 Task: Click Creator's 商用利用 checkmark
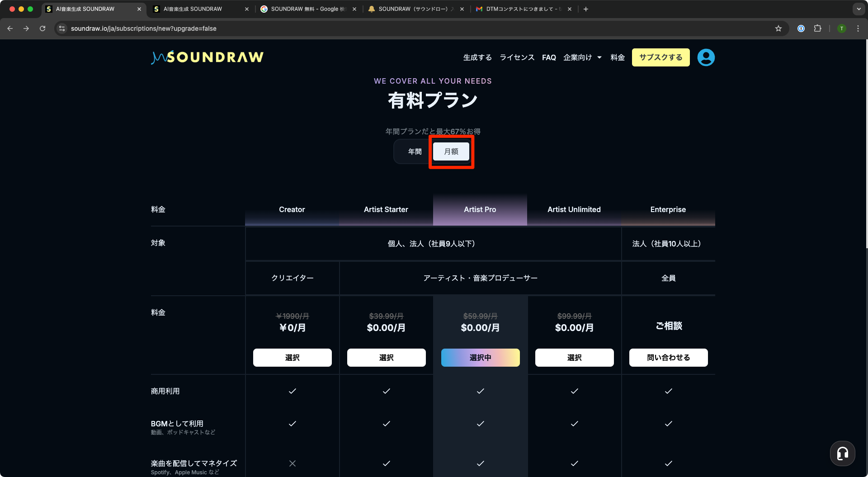pos(292,391)
